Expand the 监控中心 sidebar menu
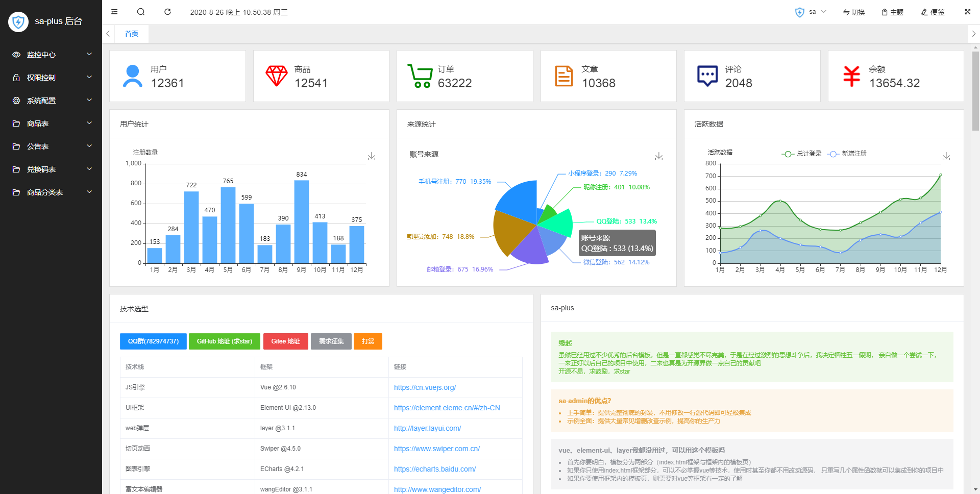The width and height of the screenshot is (980, 494). tap(51, 55)
